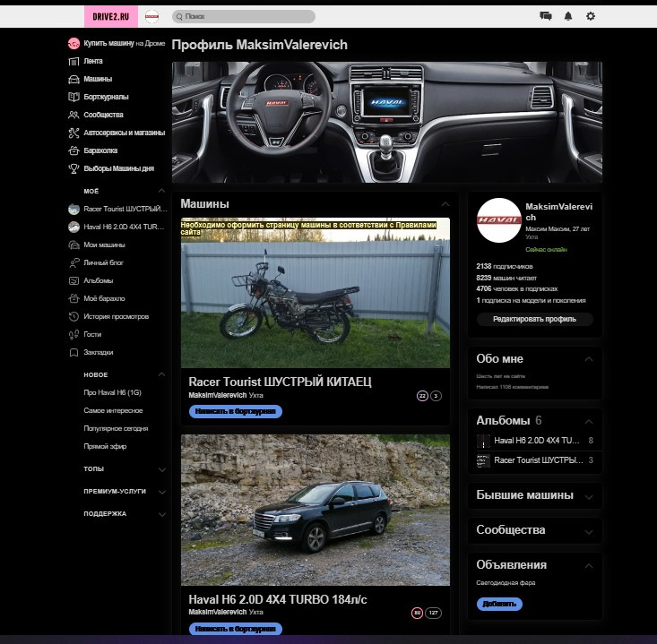Viewport: 657px width, 644px height.
Task: Open the settings gear icon
Action: (591, 16)
